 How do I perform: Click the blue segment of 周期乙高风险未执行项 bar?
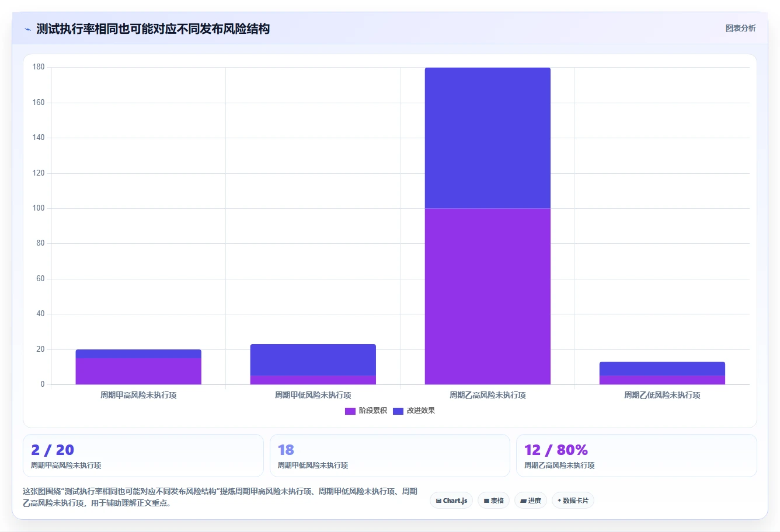point(487,138)
